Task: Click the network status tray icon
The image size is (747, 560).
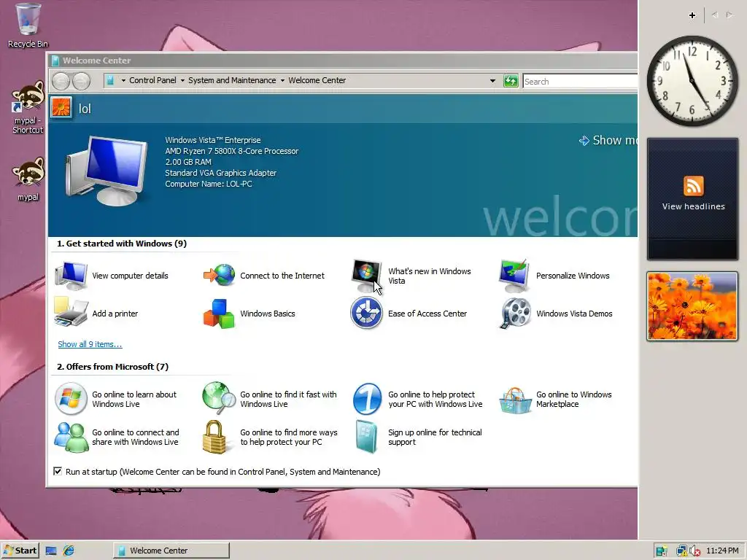Action: pyautogui.click(x=682, y=551)
